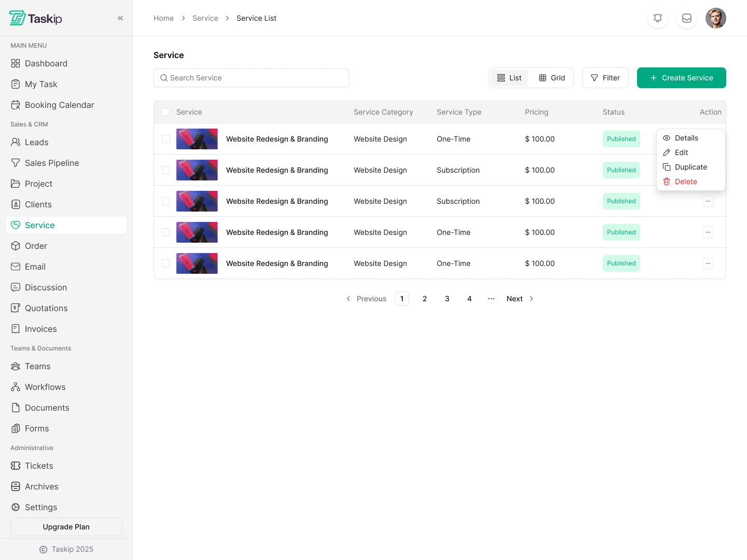Open the user profile avatar
747x560 pixels.
pyautogui.click(x=716, y=18)
